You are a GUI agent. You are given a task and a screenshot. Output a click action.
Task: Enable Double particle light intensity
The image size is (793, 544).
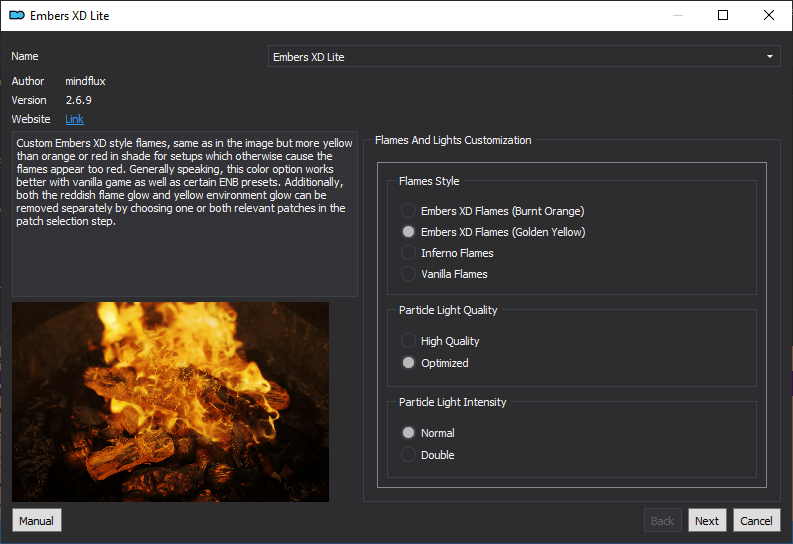427,455
